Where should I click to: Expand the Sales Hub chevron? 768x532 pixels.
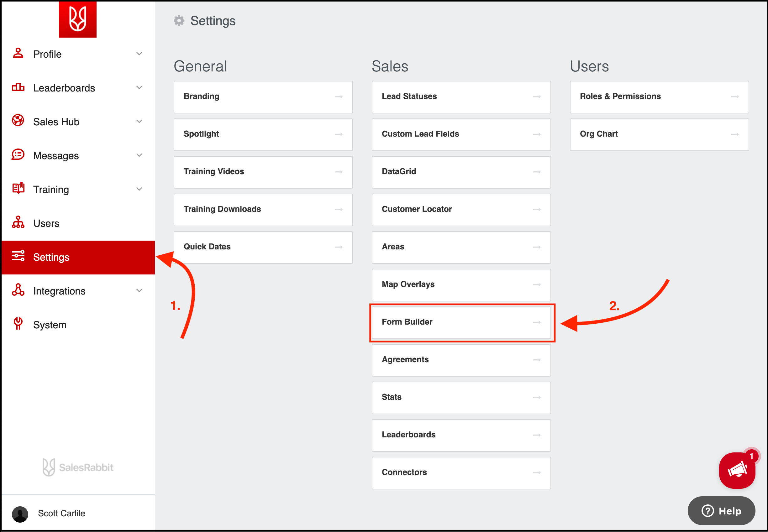tap(139, 121)
